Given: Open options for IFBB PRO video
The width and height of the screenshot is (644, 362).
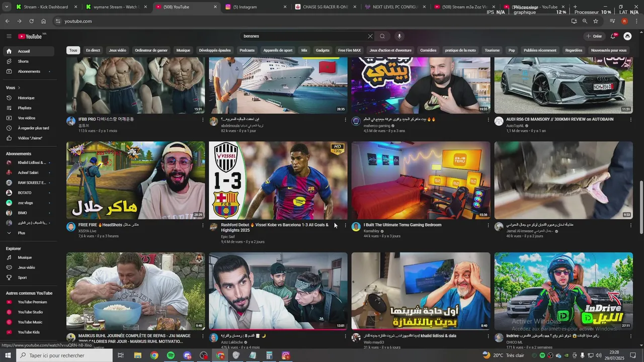Looking at the screenshot, I should 203,120.
